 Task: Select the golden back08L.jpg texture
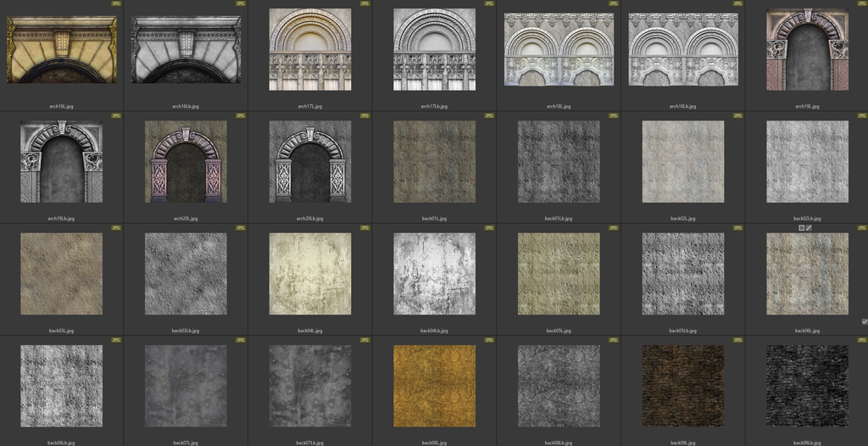tap(434, 386)
